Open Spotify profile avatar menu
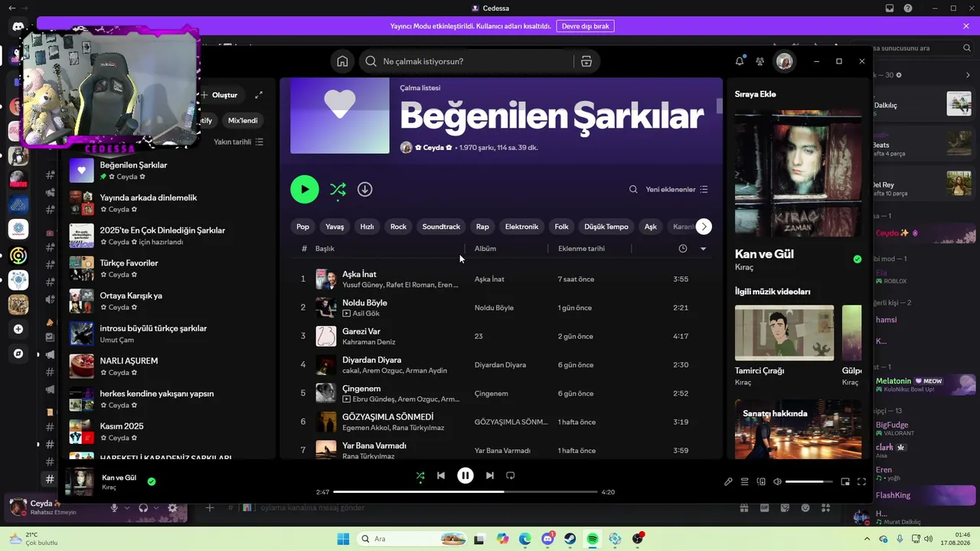The image size is (980, 551). point(784,61)
